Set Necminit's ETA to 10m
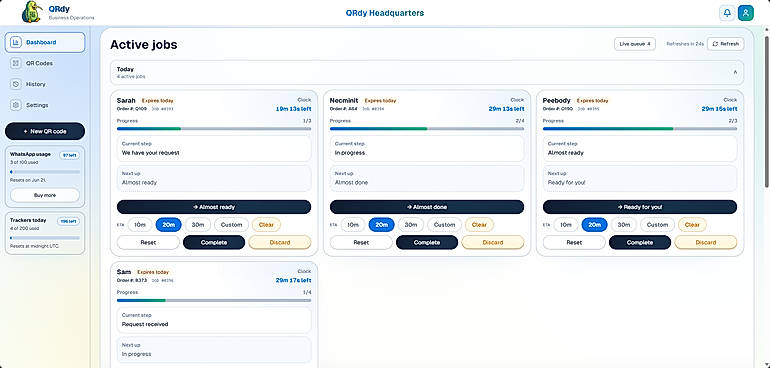 (353, 225)
